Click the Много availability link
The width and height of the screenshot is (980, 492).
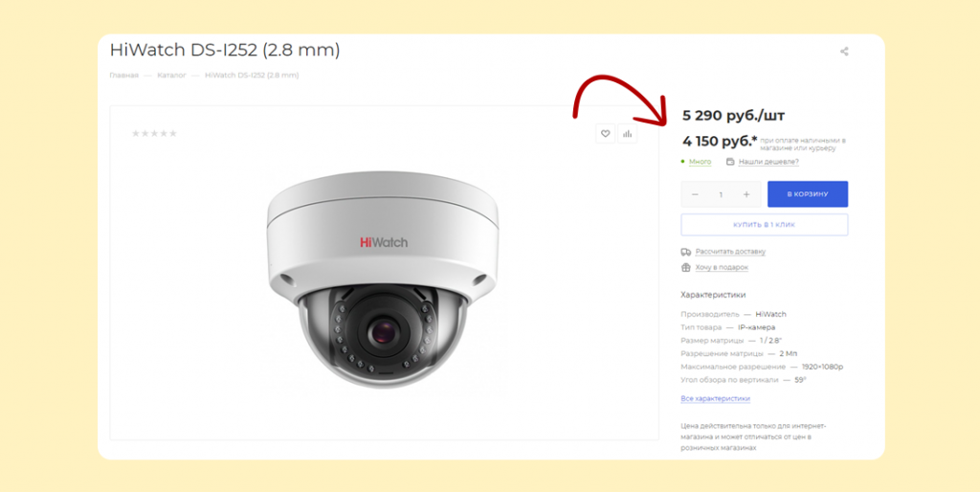pyautogui.click(x=700, y=162)
